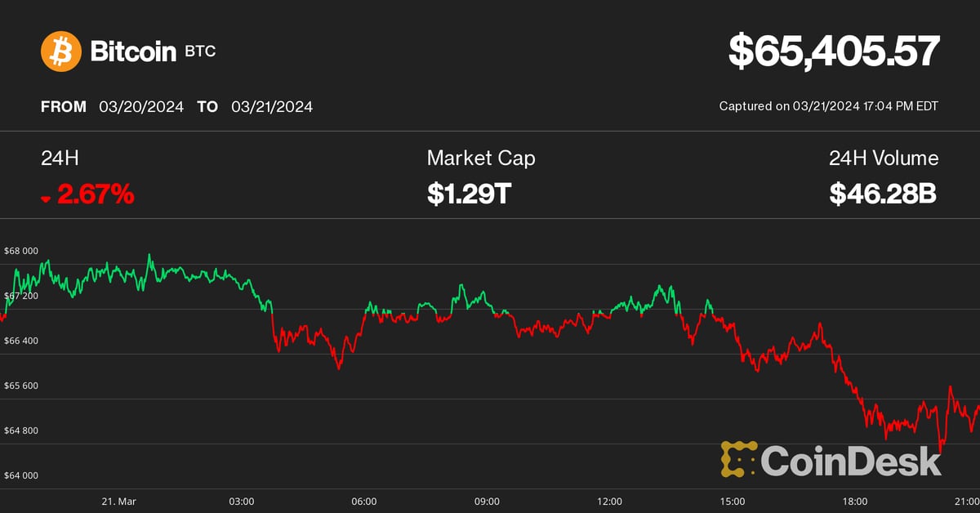Click the orange Bitcoin logo icon
Image resolution: width=980 pixels, height=513 pixels.
pyautogui.click(x=61, y=51)
